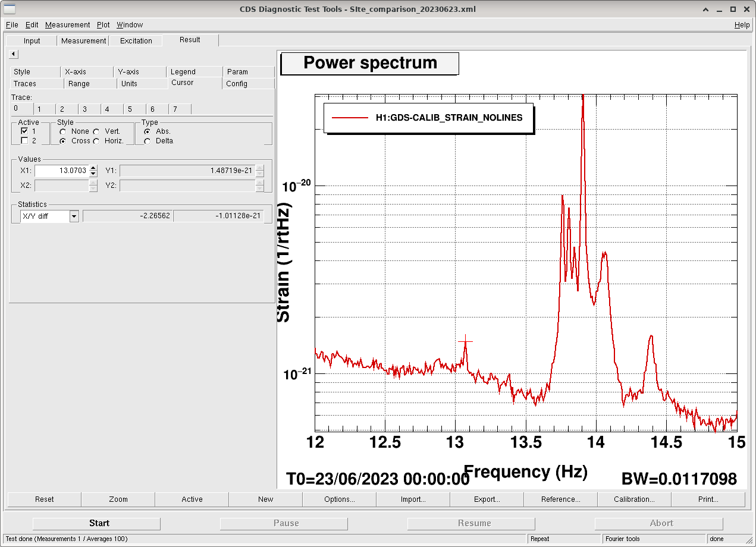Click the Power spectrum plot title
This screenshot has height=547, width=756.
(370, 63)
